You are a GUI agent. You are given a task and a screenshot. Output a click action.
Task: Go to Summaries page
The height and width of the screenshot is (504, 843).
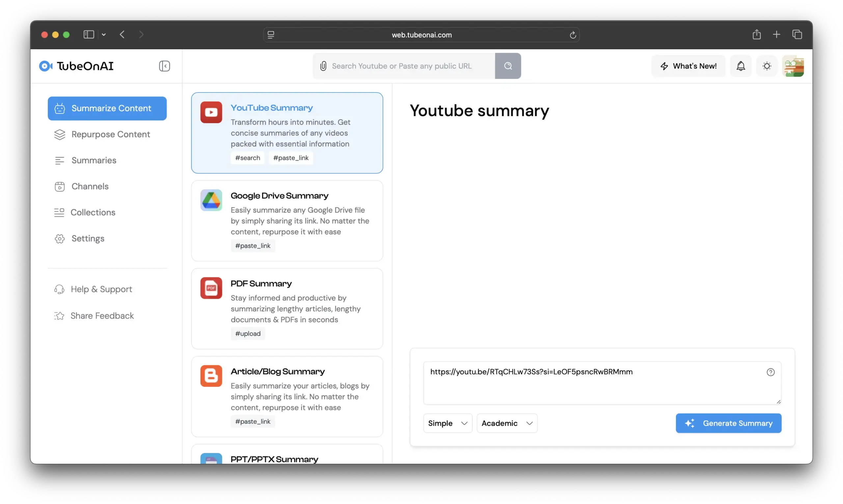click(107, 160)
